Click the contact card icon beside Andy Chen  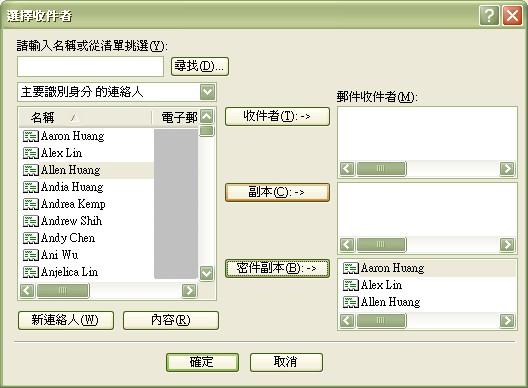[x=31, y=238]
